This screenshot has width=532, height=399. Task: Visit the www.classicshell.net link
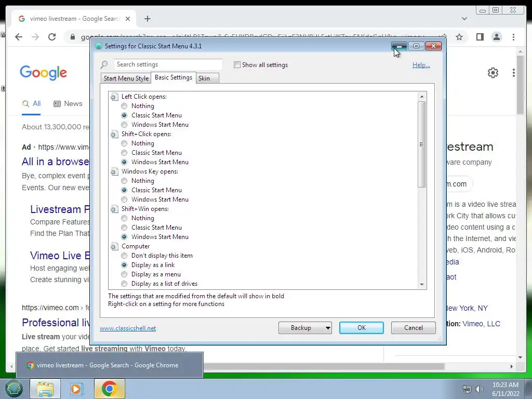point(128,328)
